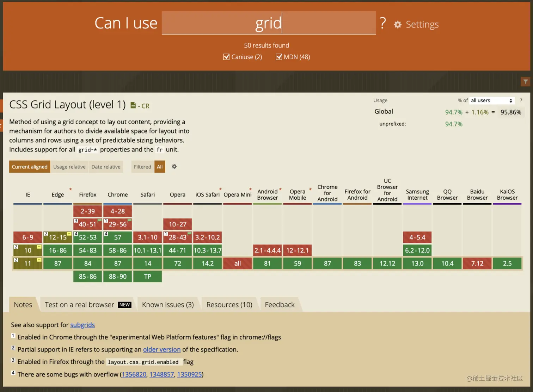Select the iOS Safari 3.2-10.2 cell

[x=208, y=237]
